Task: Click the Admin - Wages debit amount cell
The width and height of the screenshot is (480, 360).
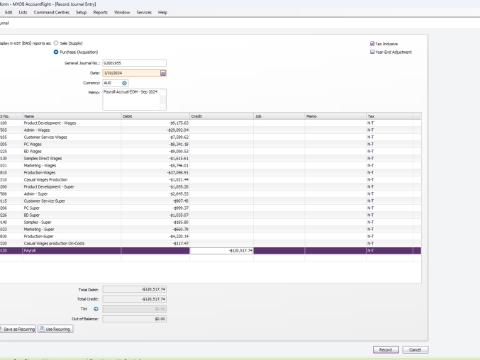Action: click(155, 130)
